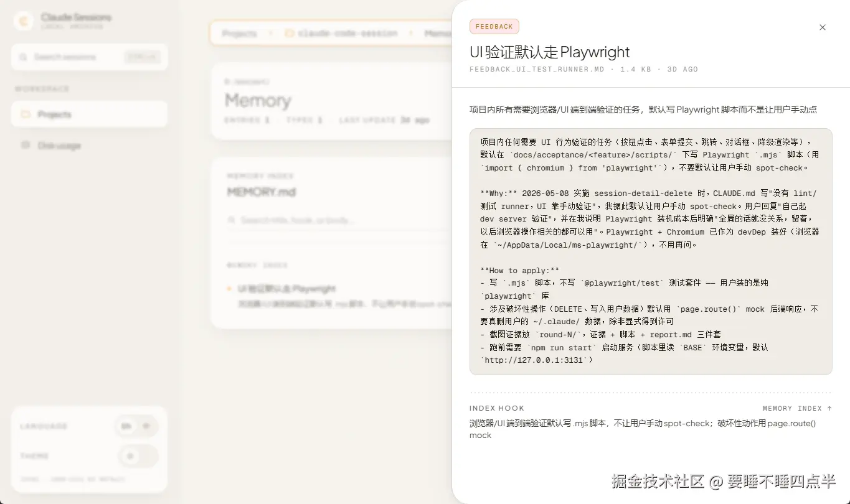Click the 3D AGO timestamp

click(682, 70)
